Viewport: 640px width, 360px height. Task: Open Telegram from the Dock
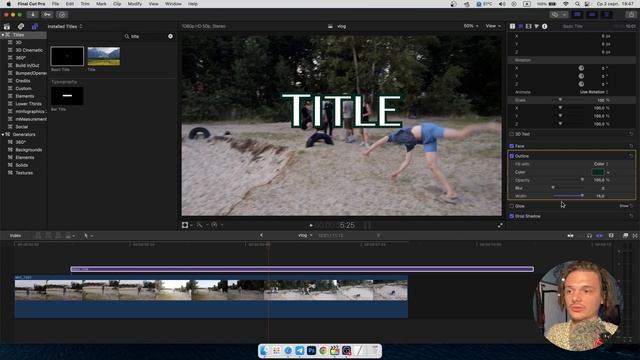click(x=300, y=351)
